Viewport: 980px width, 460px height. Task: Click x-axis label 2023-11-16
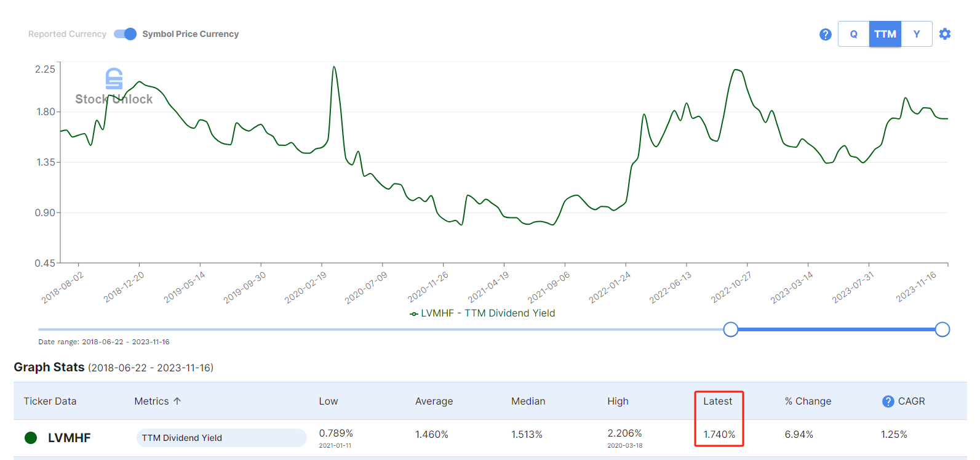(x=915, y=287)
